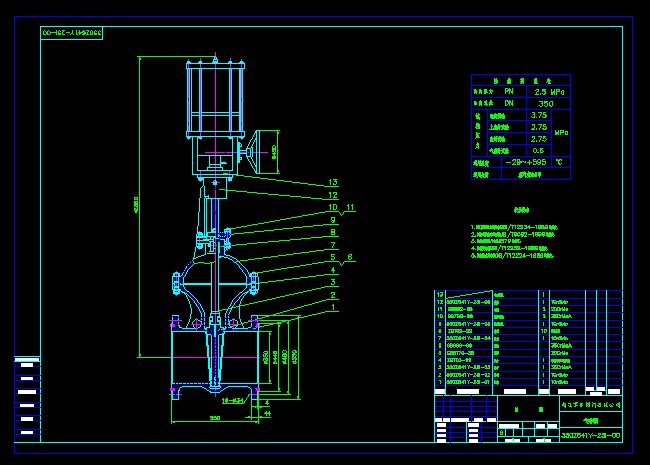Select the mirrored drawing number box, top-left

73,33
